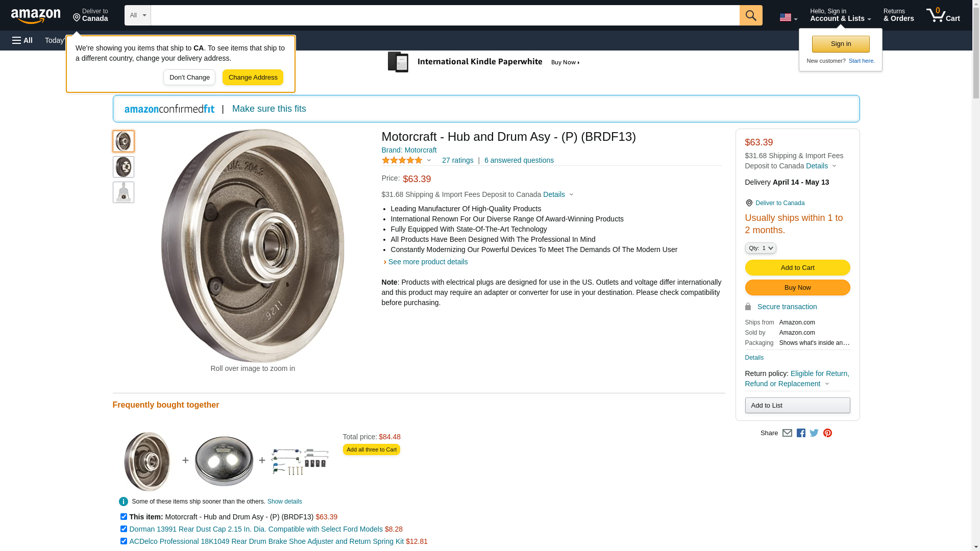The height and width of the screenshot is (551, 980).
Task: Uncheck the Motorcraft Hub and Drum item
Action: 124,517
